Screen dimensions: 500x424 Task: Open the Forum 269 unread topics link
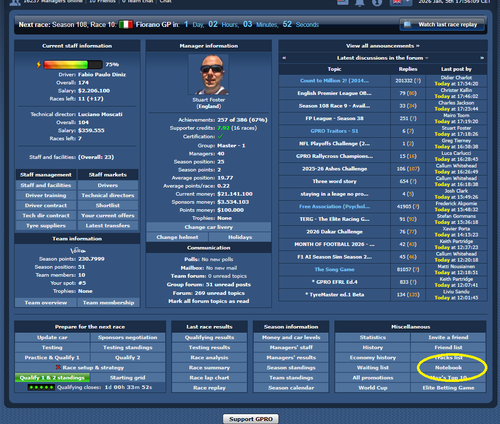pos(209,293)
